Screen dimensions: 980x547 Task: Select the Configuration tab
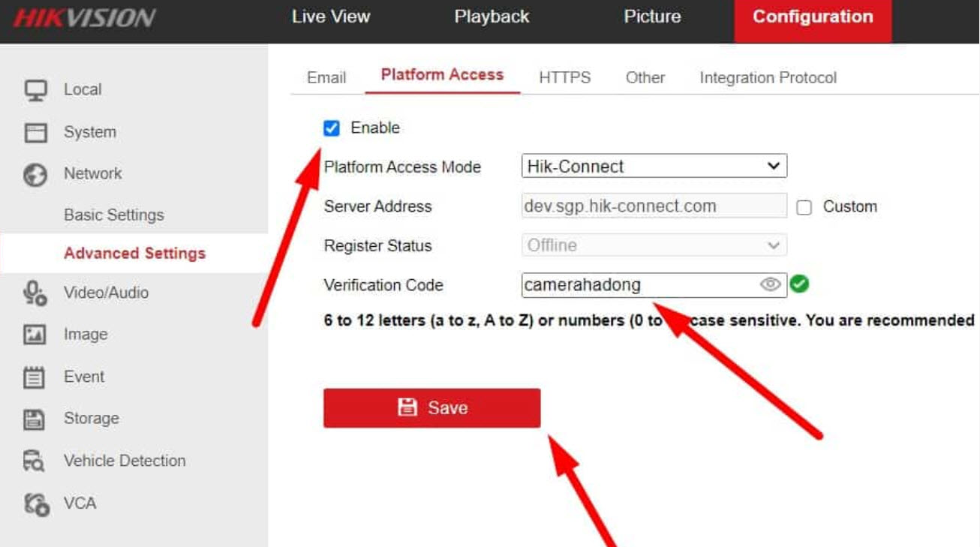click(813, 20)
